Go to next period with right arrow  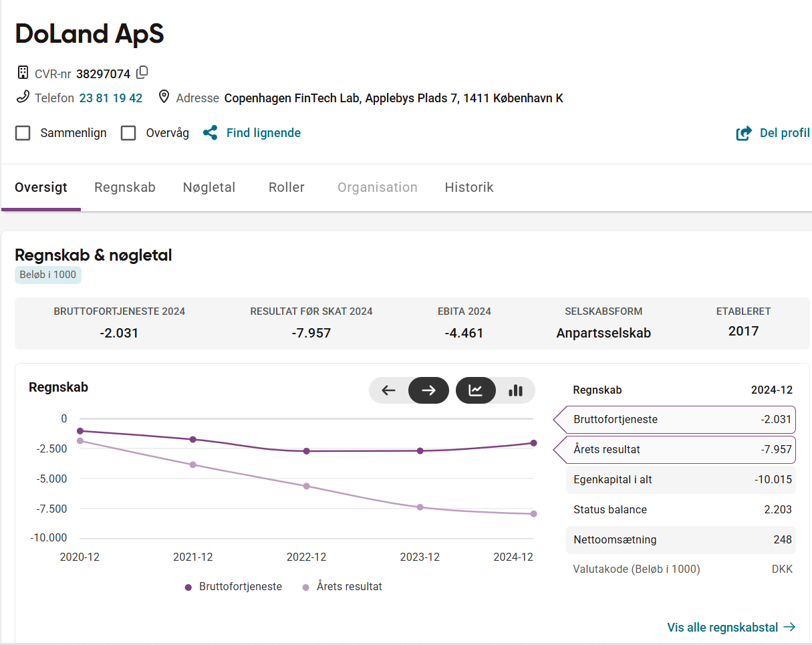(429, 390)
